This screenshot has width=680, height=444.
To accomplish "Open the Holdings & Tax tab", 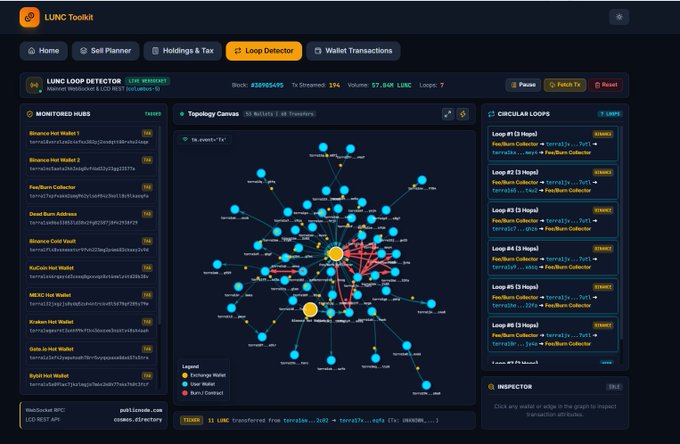I will [x=183, y=51].
